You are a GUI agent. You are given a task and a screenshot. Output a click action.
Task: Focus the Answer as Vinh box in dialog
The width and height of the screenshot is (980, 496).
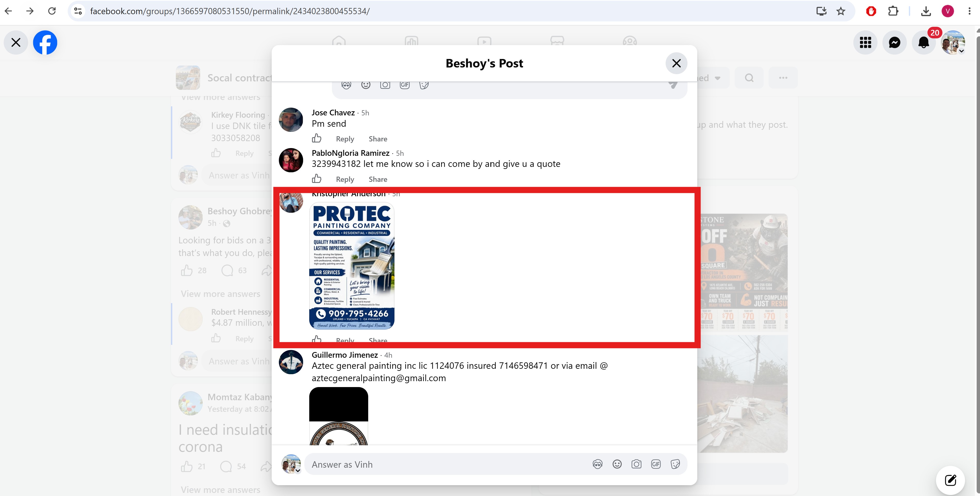coord(449,464)
